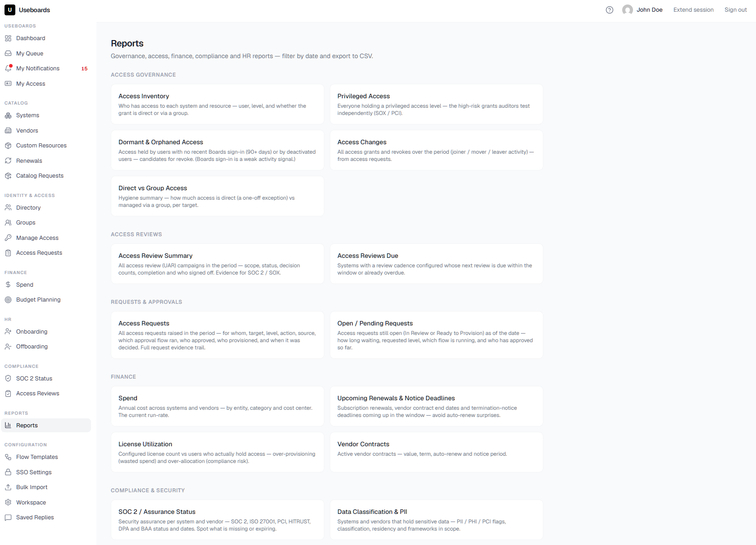Open Dormant & Orphaned Access report
Image resolution: width=756 pixels, height=545 pixels.
coord(218,150)
